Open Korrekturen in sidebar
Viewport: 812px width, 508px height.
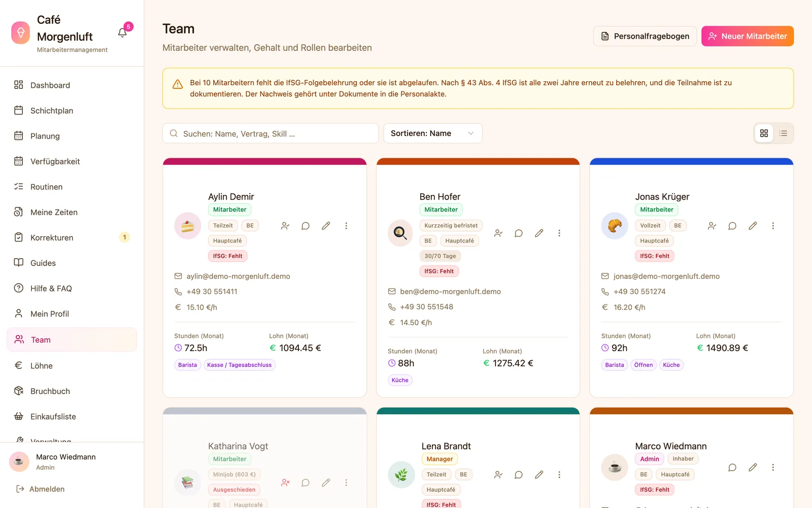coord(72,238)
